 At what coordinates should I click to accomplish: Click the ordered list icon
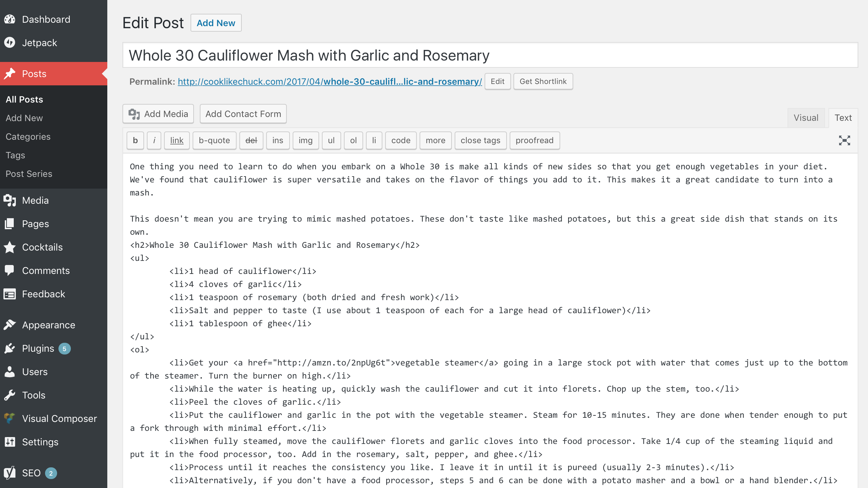[352, 140]
